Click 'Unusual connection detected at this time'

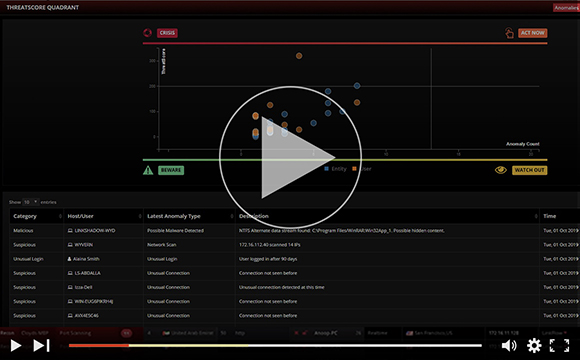click(x=281, y=287)
